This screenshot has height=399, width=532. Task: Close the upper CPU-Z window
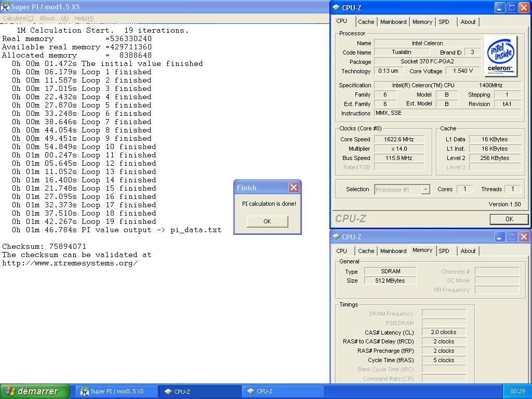coord(524,8)
